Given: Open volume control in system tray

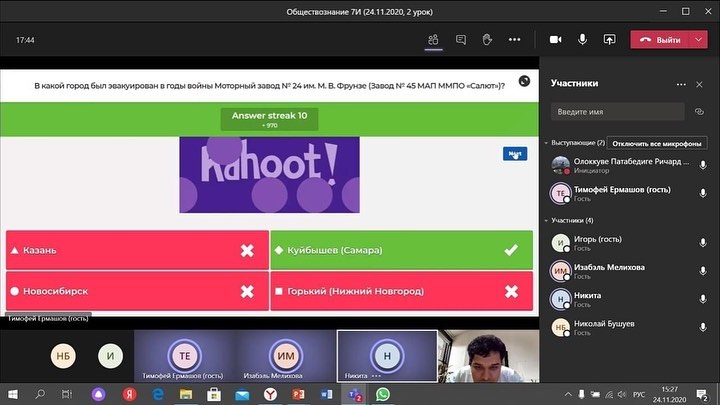Looking at the screenshot, I should click(x=622, y=394).
